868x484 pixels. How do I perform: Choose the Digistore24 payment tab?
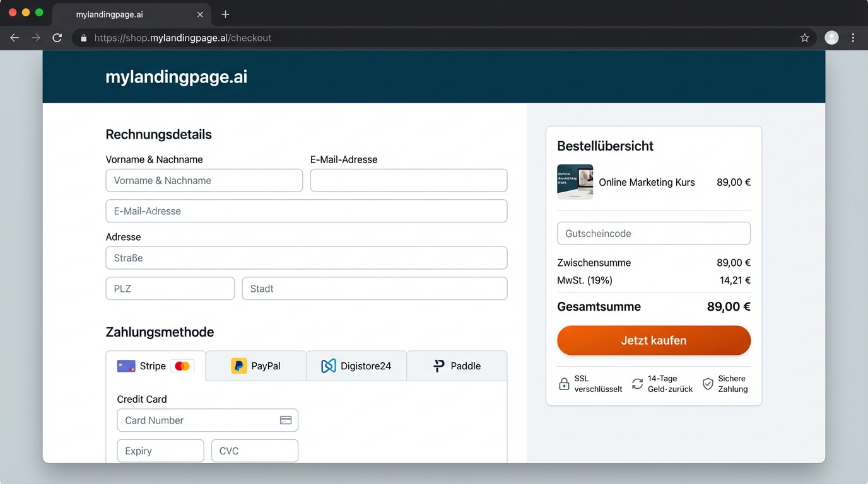[x=356, y=366]
